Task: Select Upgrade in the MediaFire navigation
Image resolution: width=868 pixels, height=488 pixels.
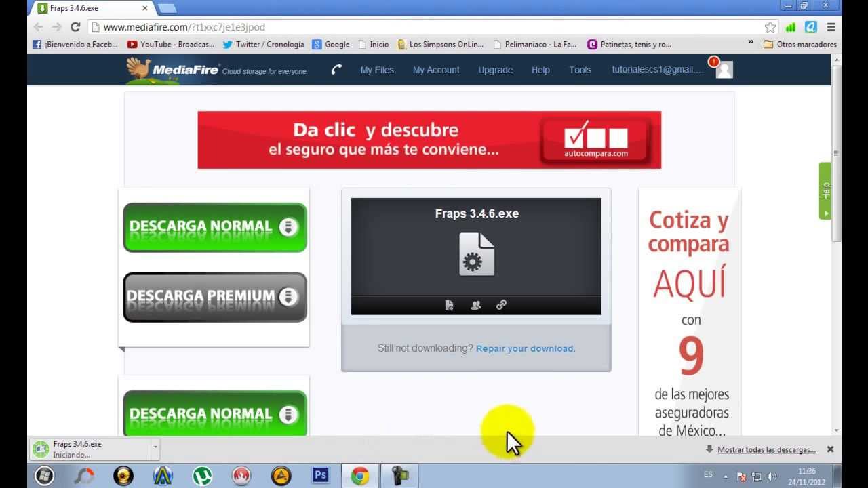Action: pos(496,70)
